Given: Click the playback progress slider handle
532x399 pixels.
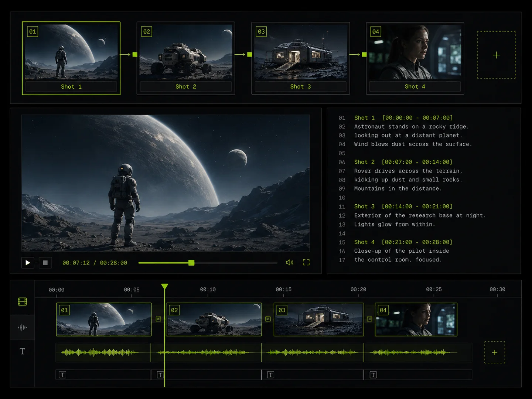Looking at the screenshot, I should (191, 263).
